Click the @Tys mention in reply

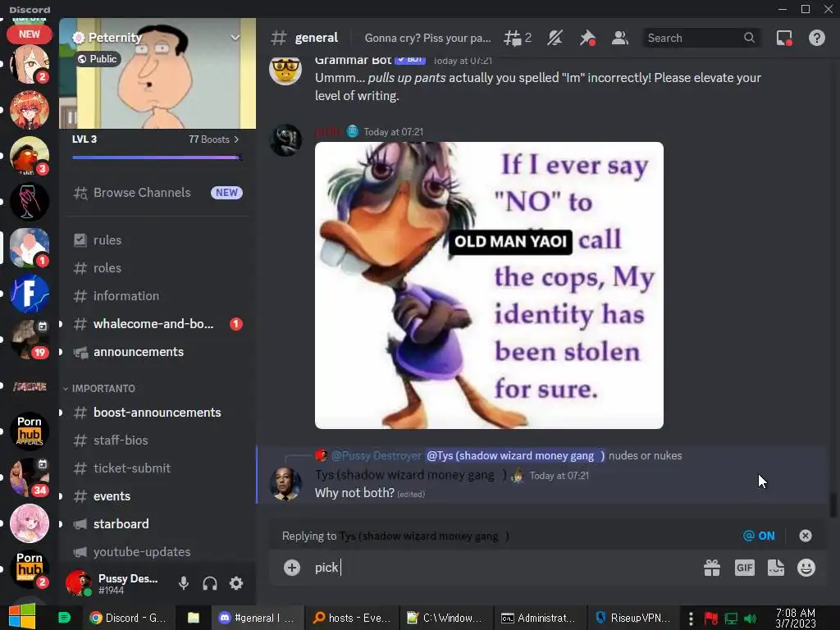coord(515,456)
